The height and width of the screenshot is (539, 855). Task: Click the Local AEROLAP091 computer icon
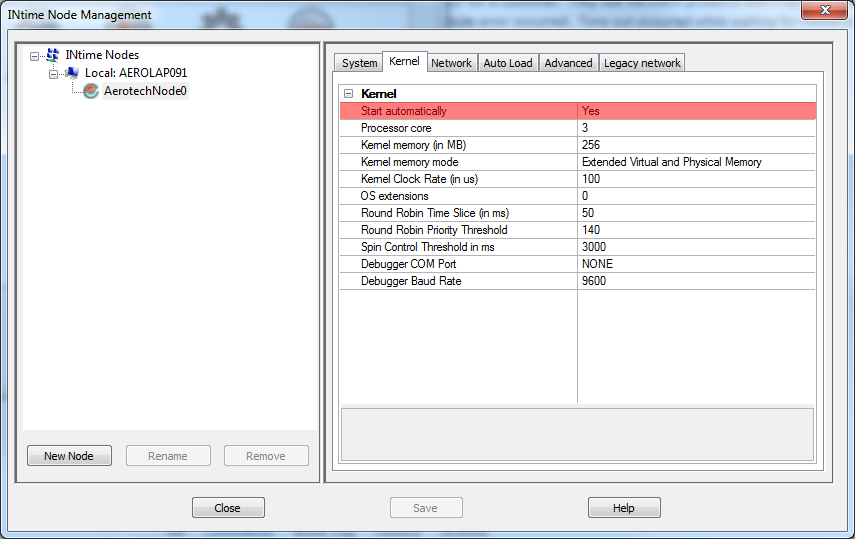click(x=72, y=73)
